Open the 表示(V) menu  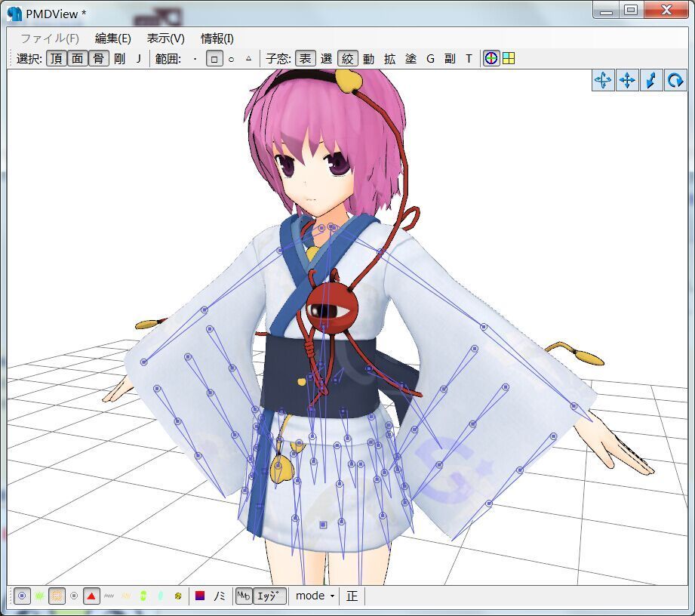click(x=165, y=38)
